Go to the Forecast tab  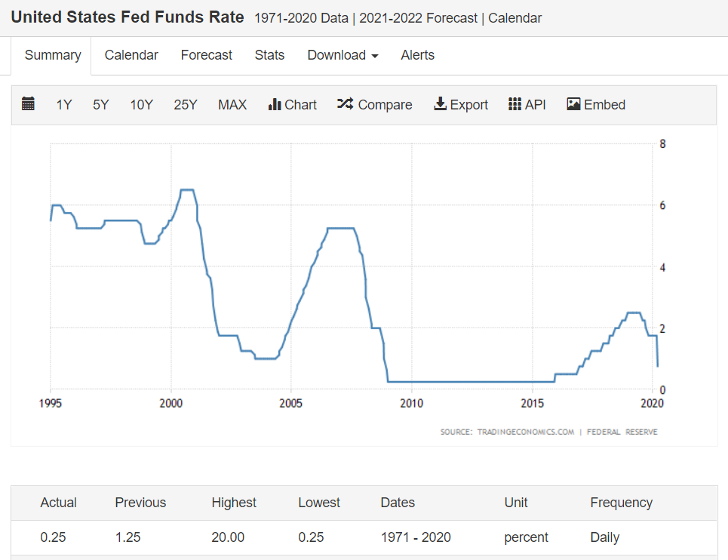tap(207, 55)
